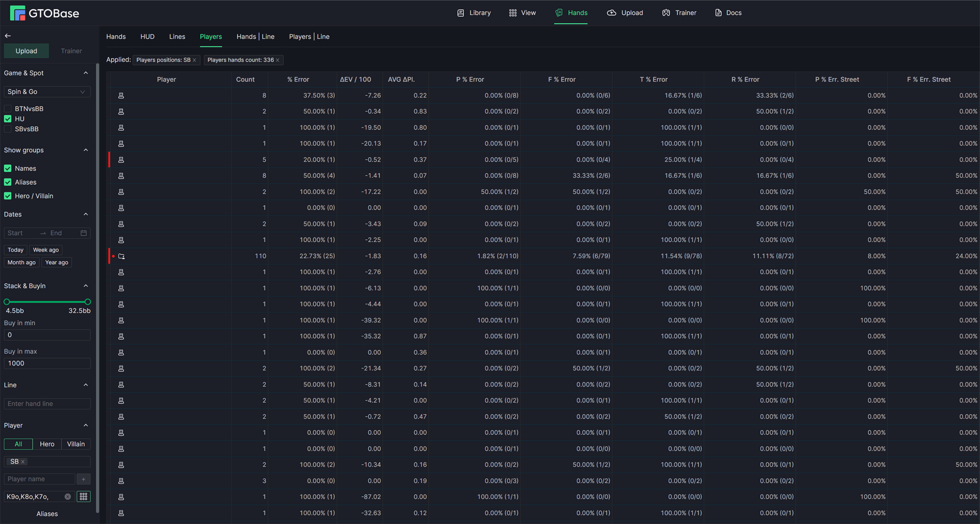Collapse the Show groups section
The image size is (980, 524).
[86, 150]
